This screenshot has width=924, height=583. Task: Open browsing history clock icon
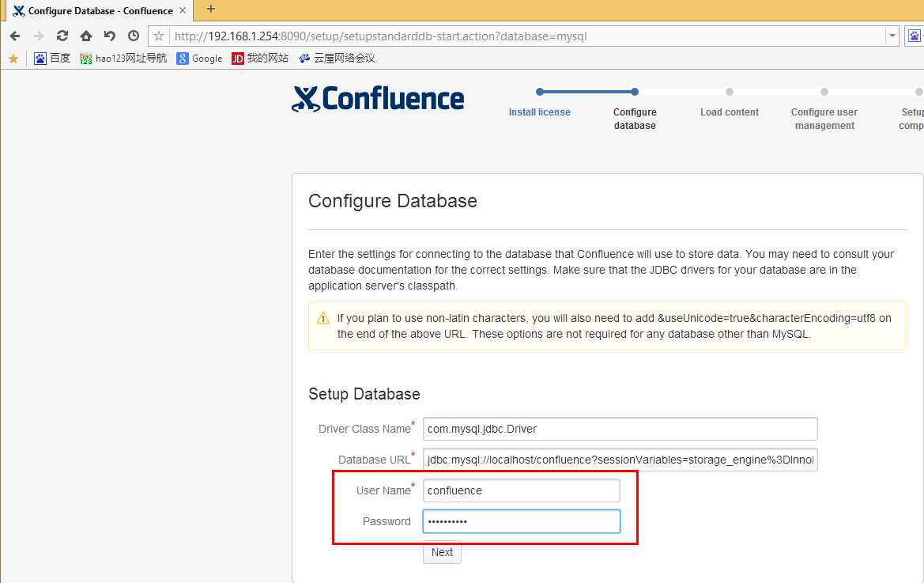(x=134, y=36)
